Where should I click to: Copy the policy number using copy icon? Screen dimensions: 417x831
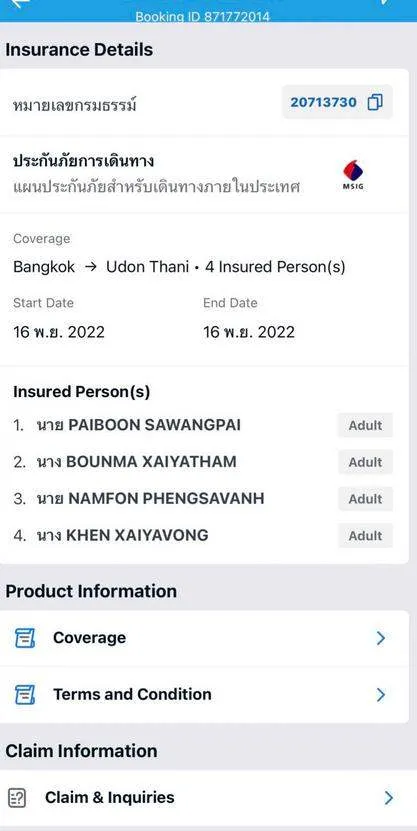click(375, 102)
